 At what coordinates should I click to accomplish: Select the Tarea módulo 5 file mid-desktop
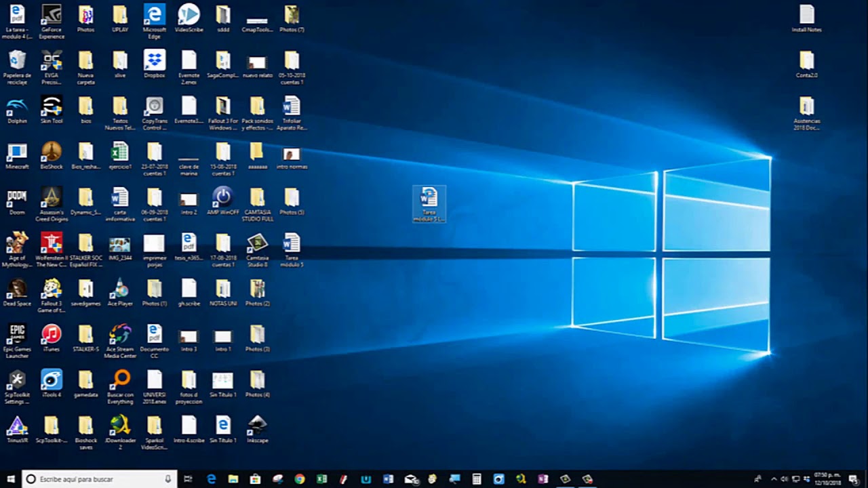pyautogui.click(x=429, y=204)
